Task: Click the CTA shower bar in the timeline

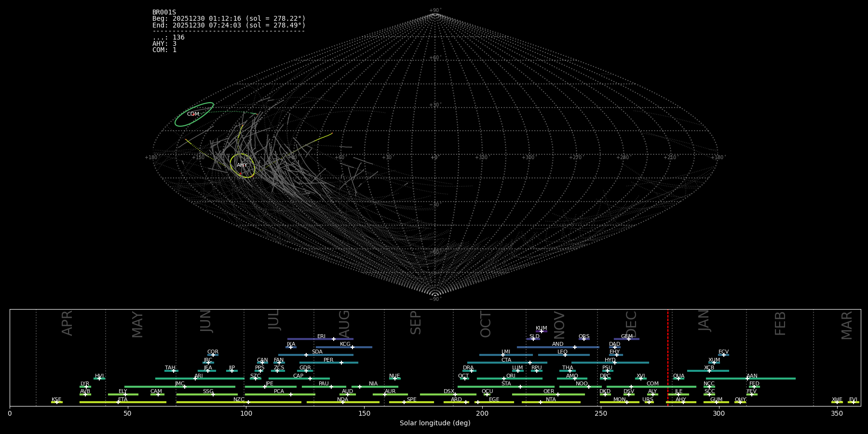Action: 507,363
